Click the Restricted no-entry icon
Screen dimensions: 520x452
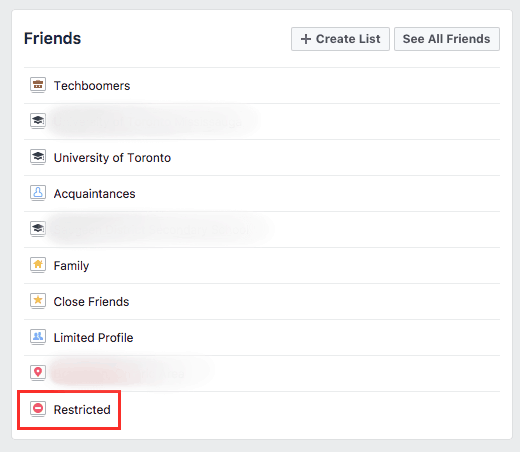click(38, 409)
